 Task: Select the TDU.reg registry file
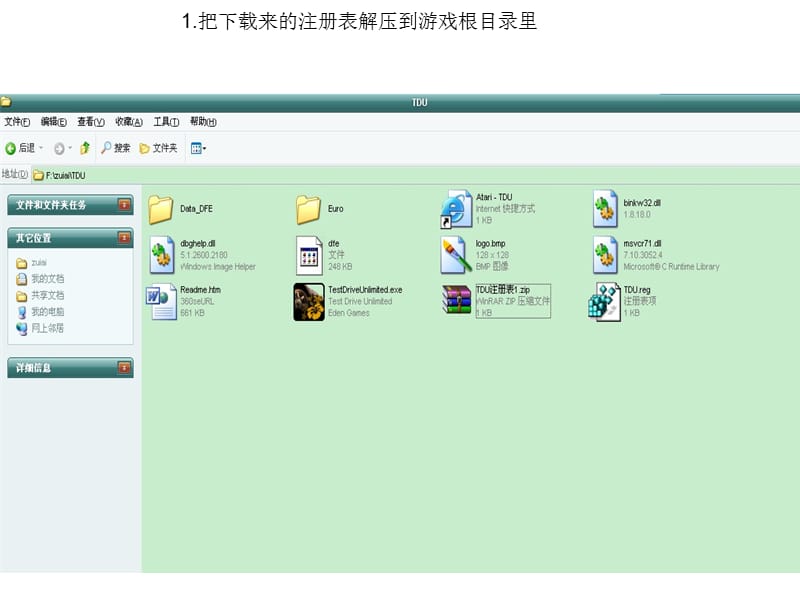coord(604,302)
